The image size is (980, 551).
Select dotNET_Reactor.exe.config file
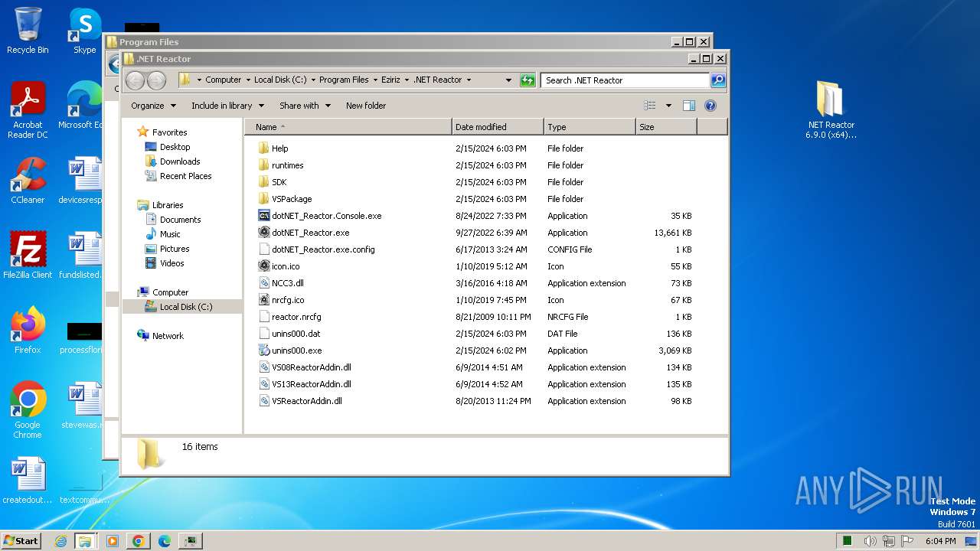click(323, 249)
